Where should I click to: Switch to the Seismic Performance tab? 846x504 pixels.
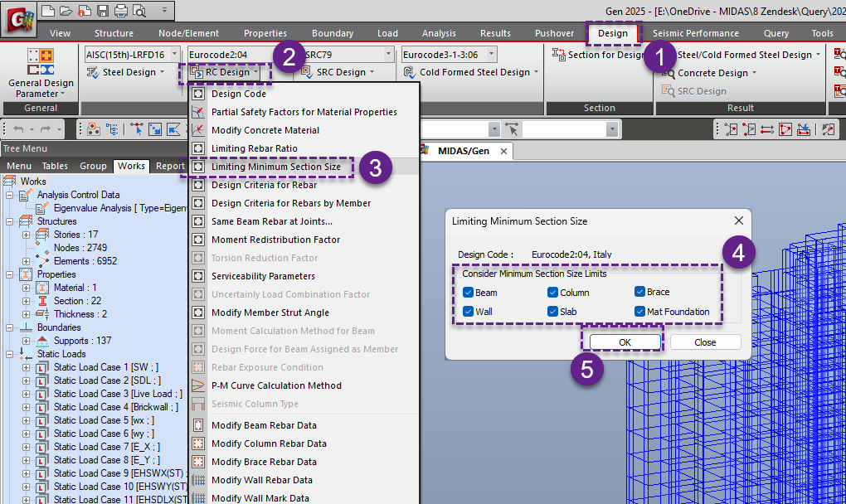tap(696, 33)
